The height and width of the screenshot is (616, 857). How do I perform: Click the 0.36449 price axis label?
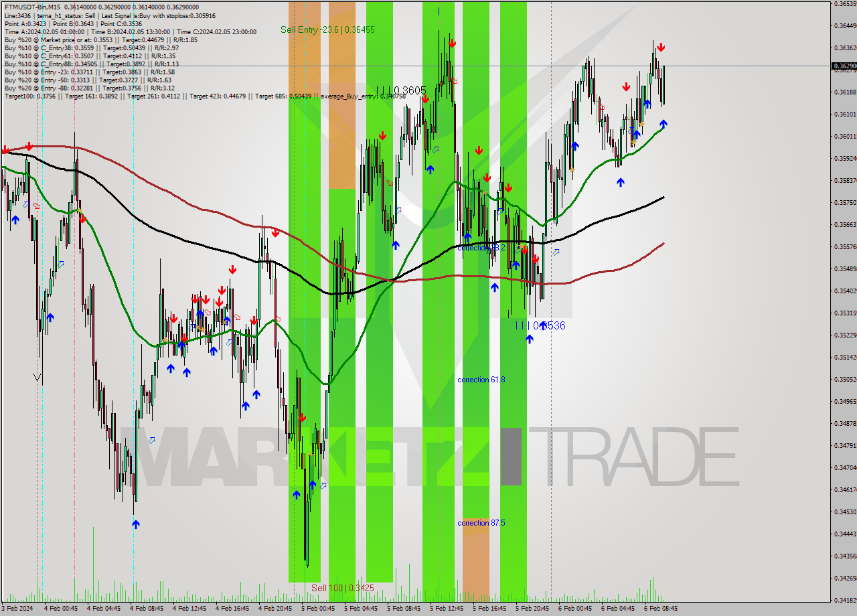click(846, 26)
